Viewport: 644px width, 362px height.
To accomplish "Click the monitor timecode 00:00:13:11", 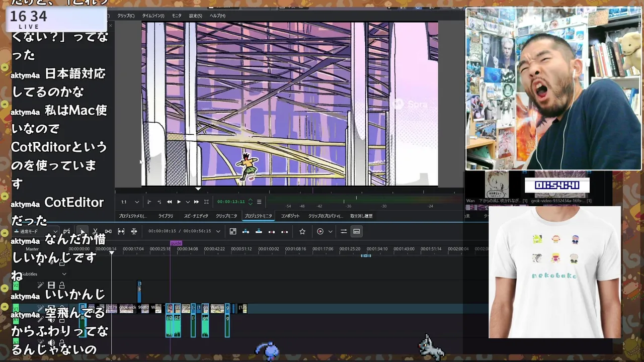I will pos(231,202).
